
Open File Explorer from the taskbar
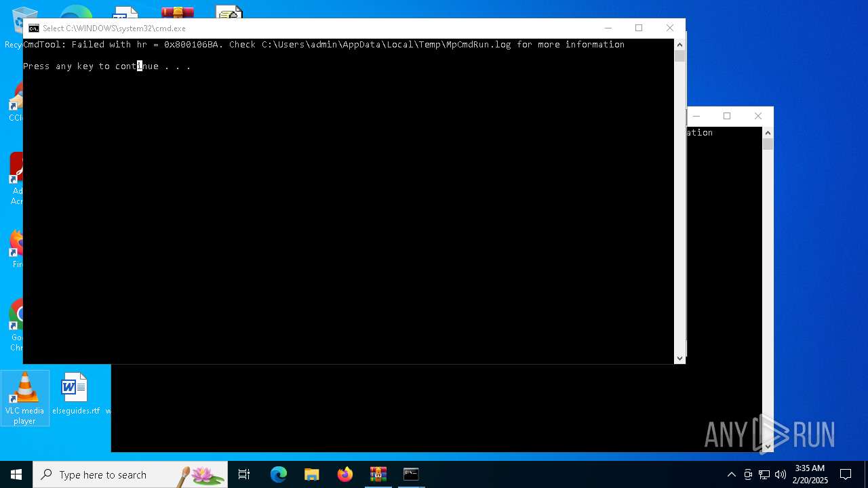(x=312, y=474)
